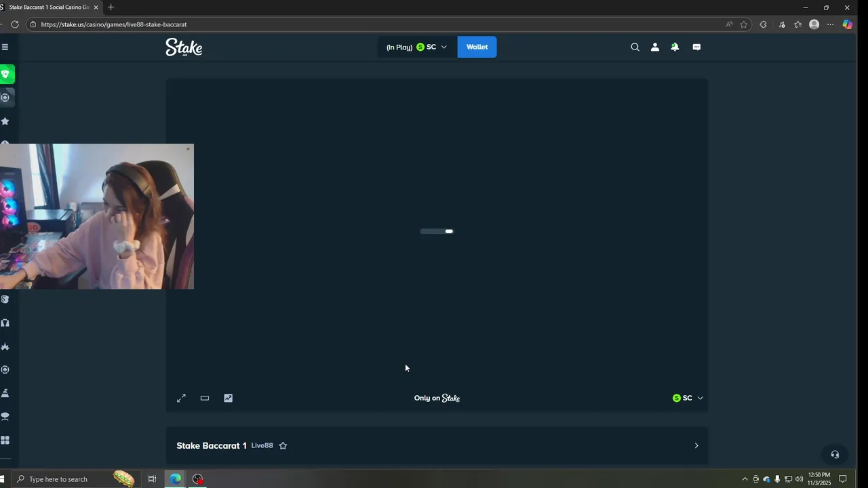The height and width of the screenshot is (488, 868).
Task: Close the Stake Baccarat 1 tab
Action: coord(96,7)
